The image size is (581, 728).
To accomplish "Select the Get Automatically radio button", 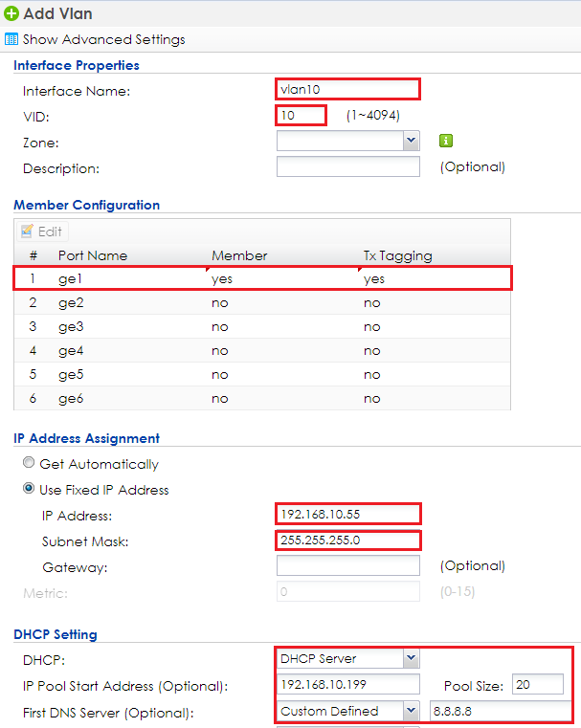I will tap(29, 462).
